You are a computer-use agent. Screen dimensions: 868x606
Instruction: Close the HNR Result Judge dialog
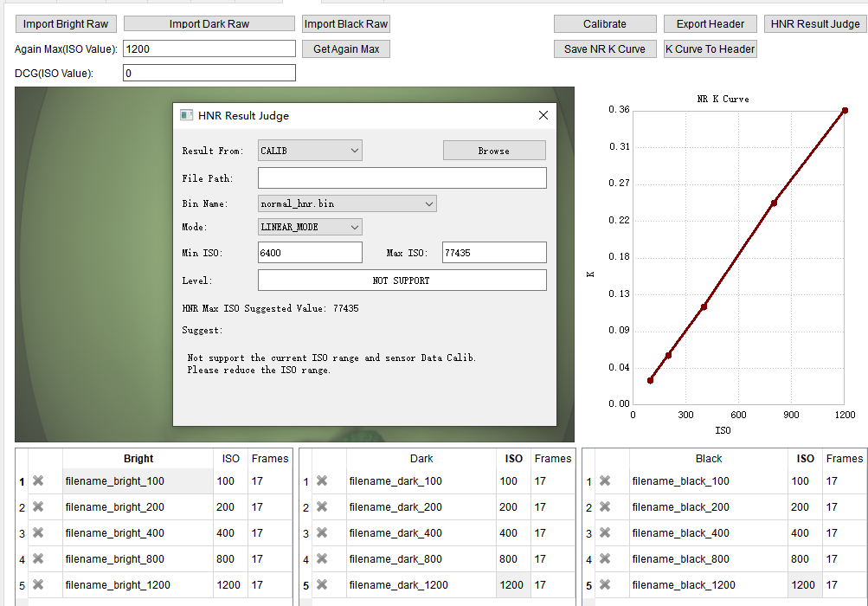[543, 115]
